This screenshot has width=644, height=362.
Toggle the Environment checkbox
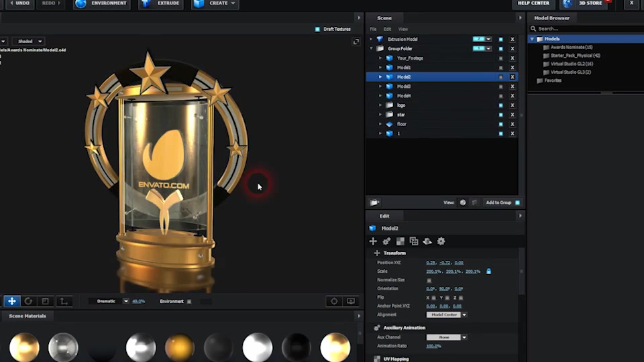[x=189, y=302]
